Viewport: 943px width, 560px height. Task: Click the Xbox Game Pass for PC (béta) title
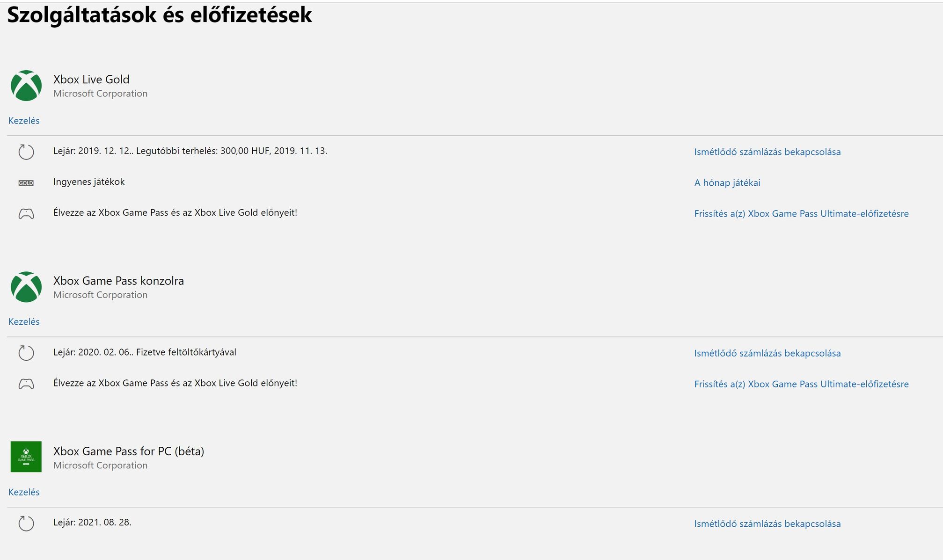tap(129, 451)
